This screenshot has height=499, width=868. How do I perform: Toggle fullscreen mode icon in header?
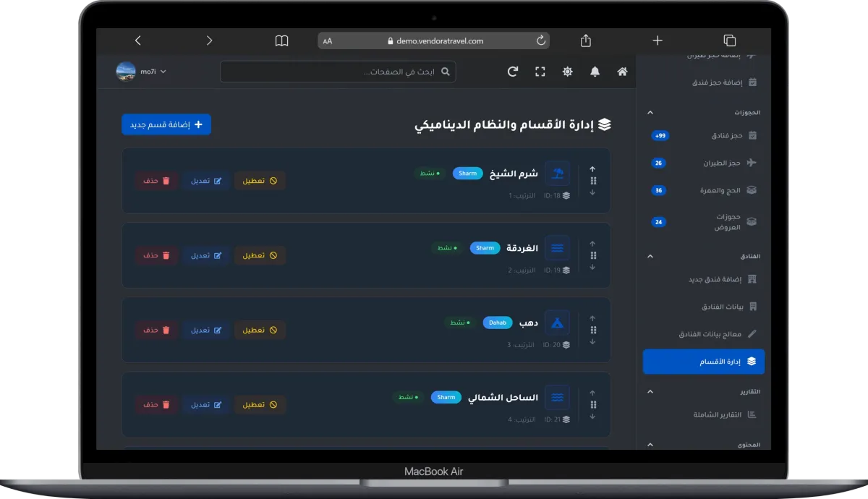tap(540, 72)
